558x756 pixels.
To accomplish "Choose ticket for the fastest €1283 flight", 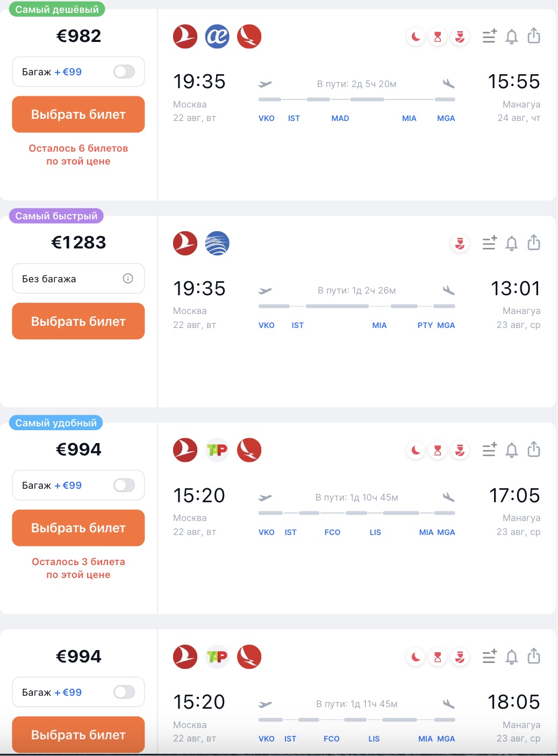I will click(x=77, y=321).
